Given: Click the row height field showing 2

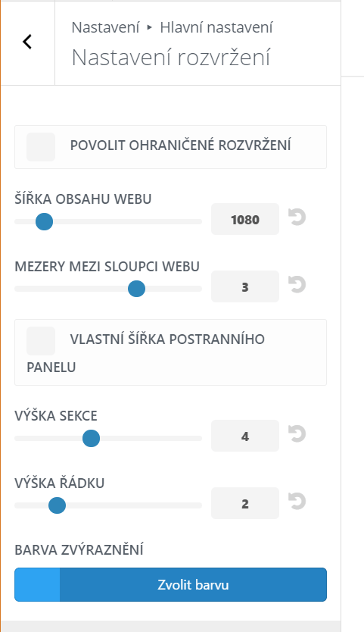Looking at the screenshot, I should click(245, 503).
